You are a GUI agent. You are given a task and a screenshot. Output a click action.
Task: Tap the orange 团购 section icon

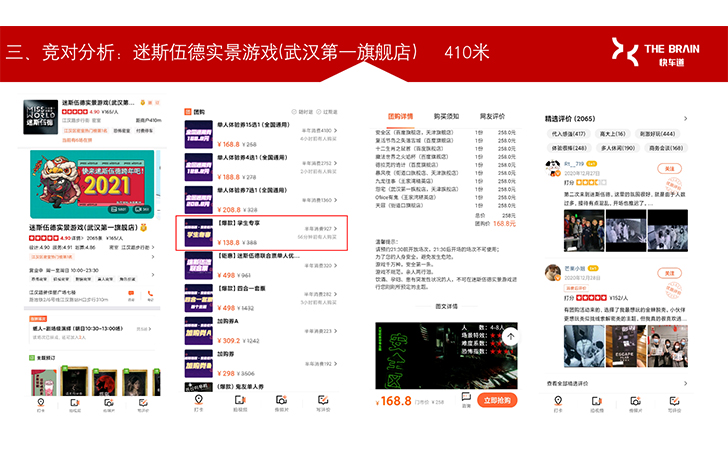(x=188, y=111)
